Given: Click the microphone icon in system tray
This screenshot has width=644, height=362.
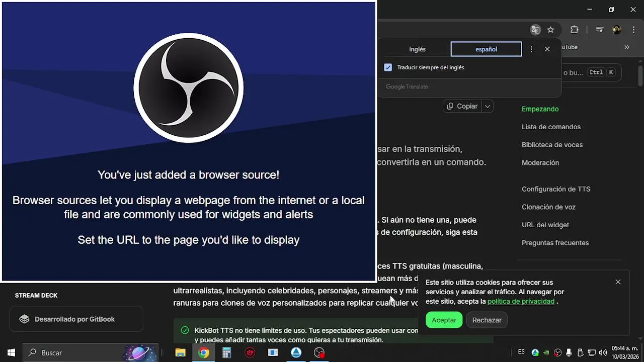Looking at the screenshot, I should point(569,353).
